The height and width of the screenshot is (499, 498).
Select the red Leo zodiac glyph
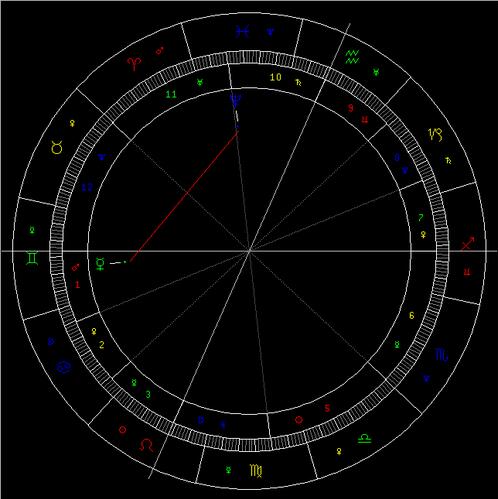[146, 445]
